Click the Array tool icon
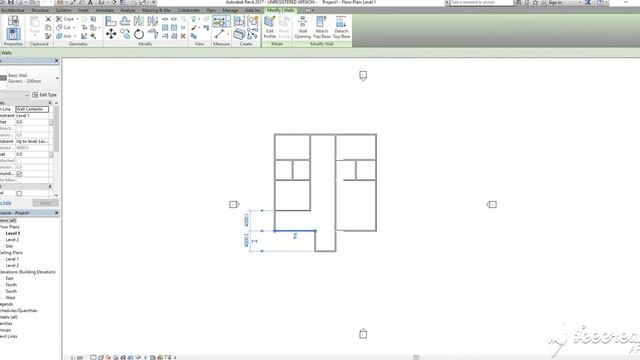The height and width of the screenshot is (360, 640). 165,28
